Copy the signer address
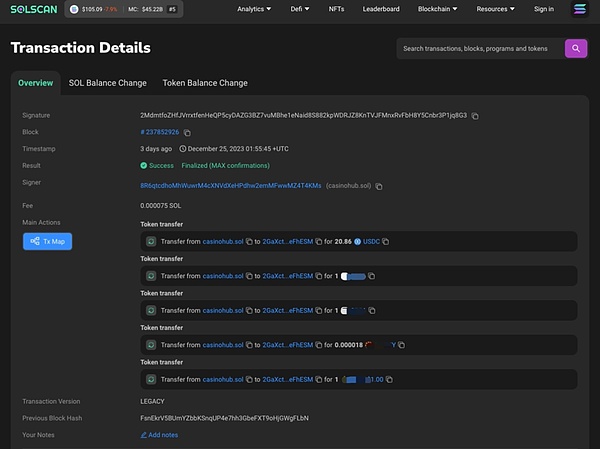The width and height of the screenshot is (600, 449). point(379,185)
